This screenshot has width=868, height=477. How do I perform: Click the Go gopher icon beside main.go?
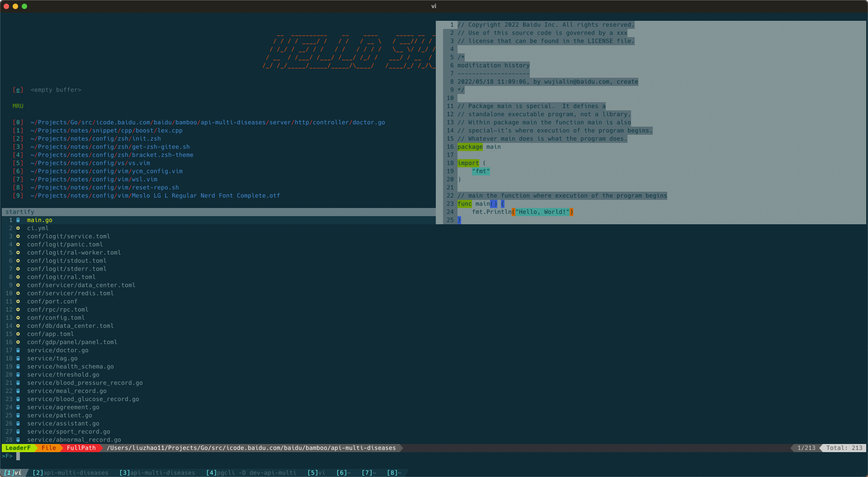tap(18, 220)
